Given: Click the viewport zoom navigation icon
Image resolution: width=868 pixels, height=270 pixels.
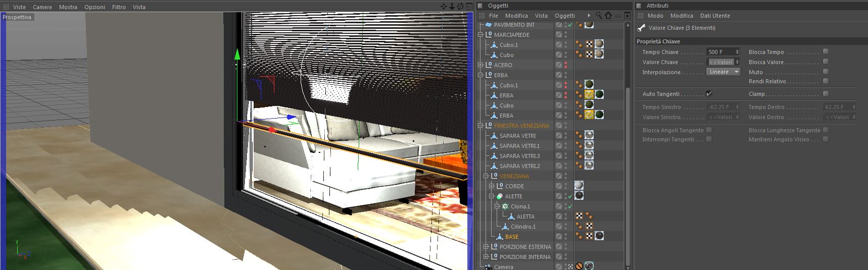Looking at the screenshot, I should 452,7.
